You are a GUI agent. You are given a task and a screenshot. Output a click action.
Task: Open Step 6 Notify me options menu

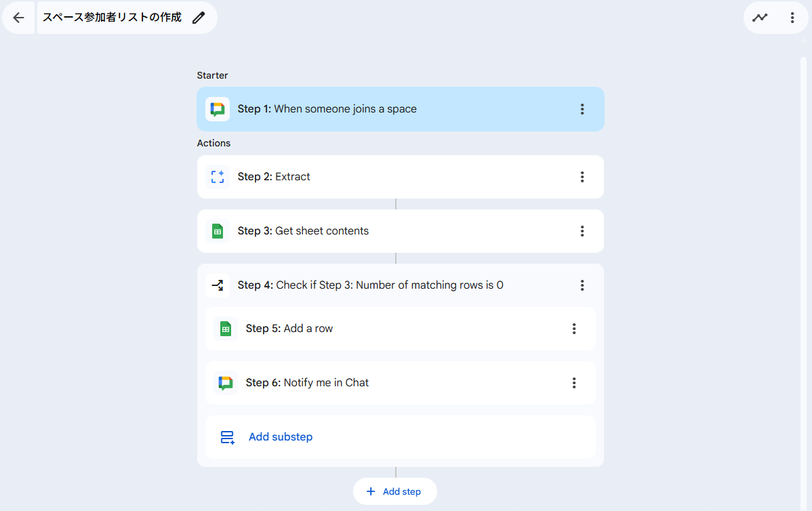573,383
